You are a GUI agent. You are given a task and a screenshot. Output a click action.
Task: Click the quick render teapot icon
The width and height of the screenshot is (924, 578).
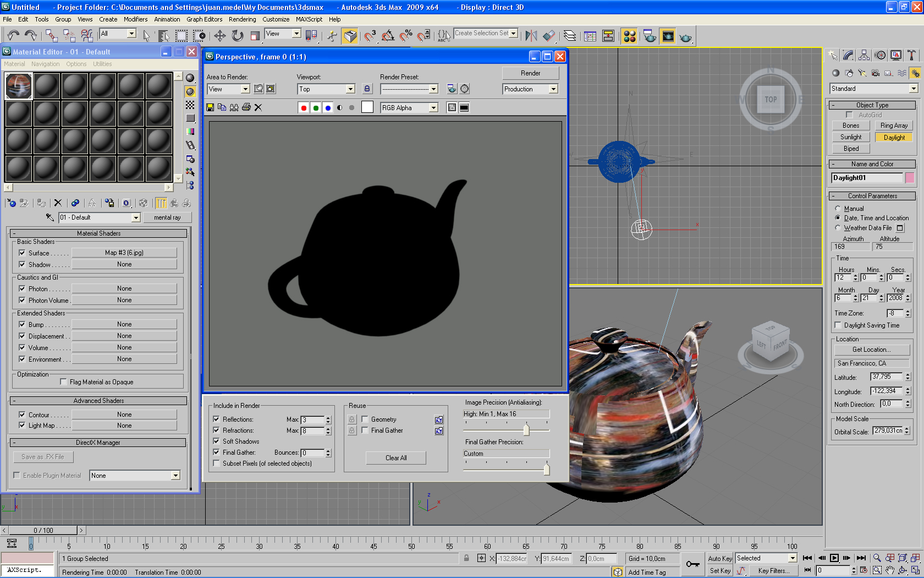tap(685, 37)
